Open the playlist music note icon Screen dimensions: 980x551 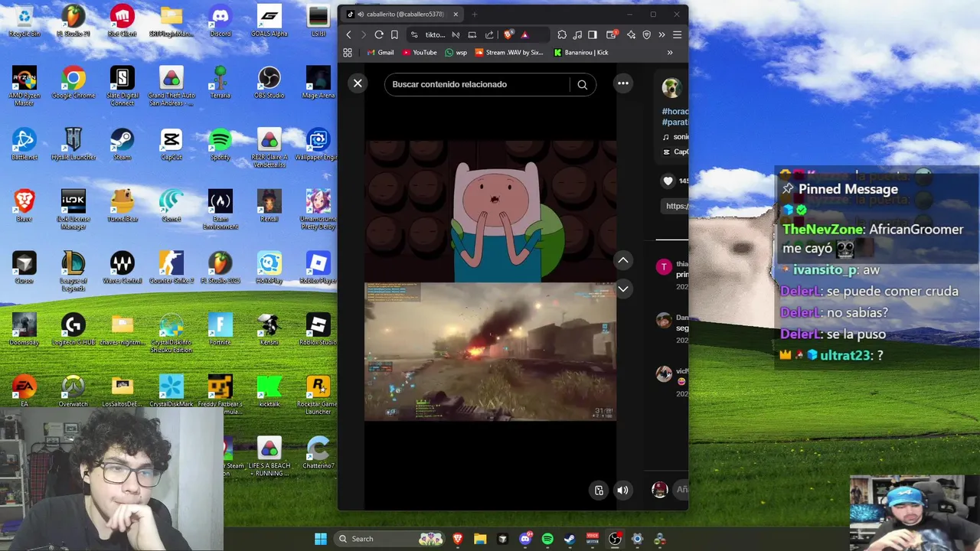click(577, 34)
